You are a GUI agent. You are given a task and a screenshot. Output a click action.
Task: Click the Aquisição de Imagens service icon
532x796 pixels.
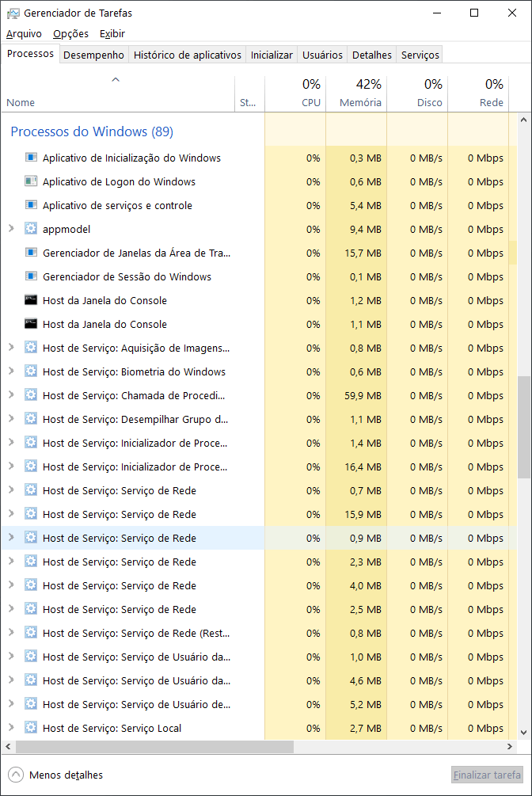click(31, 347)
